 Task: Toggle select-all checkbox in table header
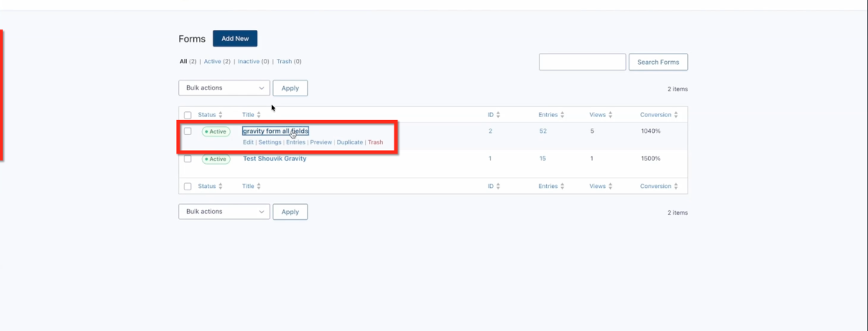pyautogui.click(x=187, y=115)
